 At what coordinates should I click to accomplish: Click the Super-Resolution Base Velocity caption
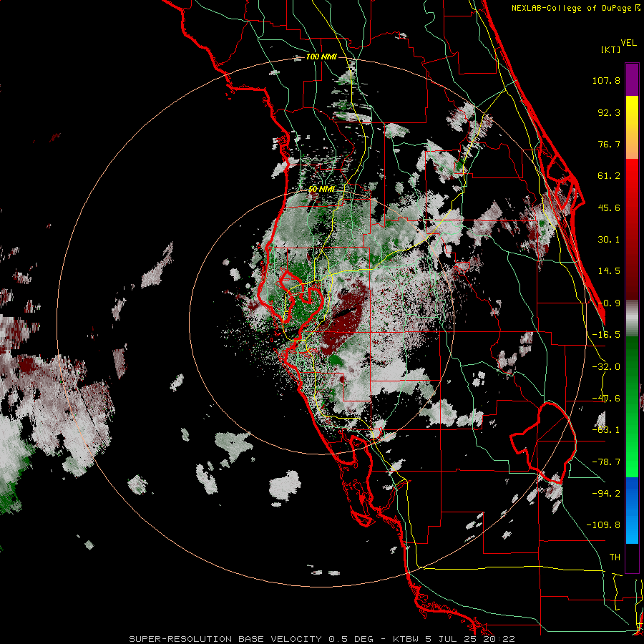[x=322, y=639]
